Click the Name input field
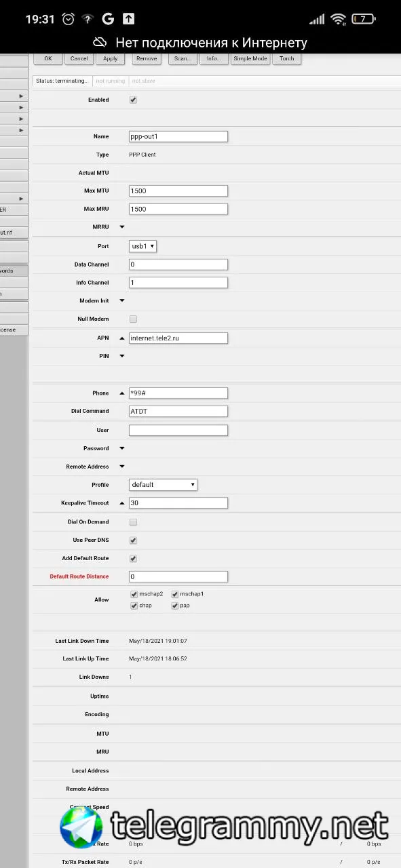 (178, 136)
